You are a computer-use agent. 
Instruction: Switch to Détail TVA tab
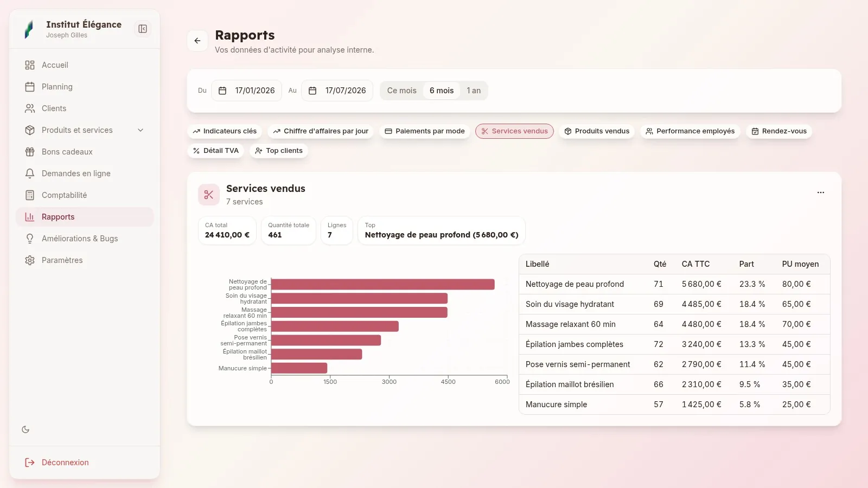coord(216,151)
